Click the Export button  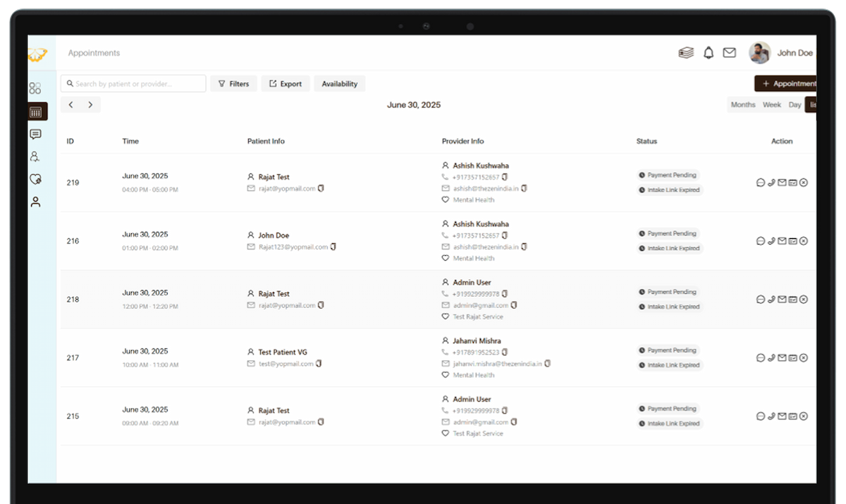pos(285,84)
